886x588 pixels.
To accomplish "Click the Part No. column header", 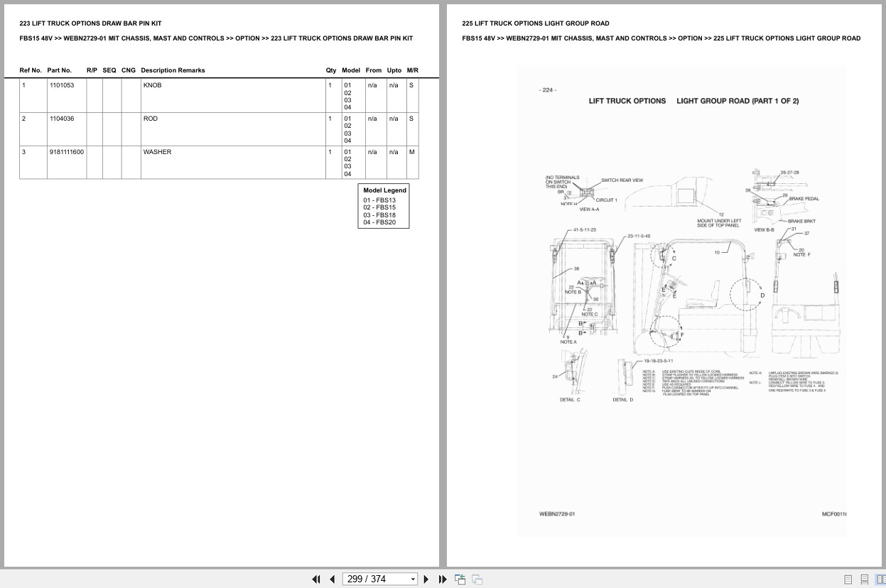I will 60,70.
